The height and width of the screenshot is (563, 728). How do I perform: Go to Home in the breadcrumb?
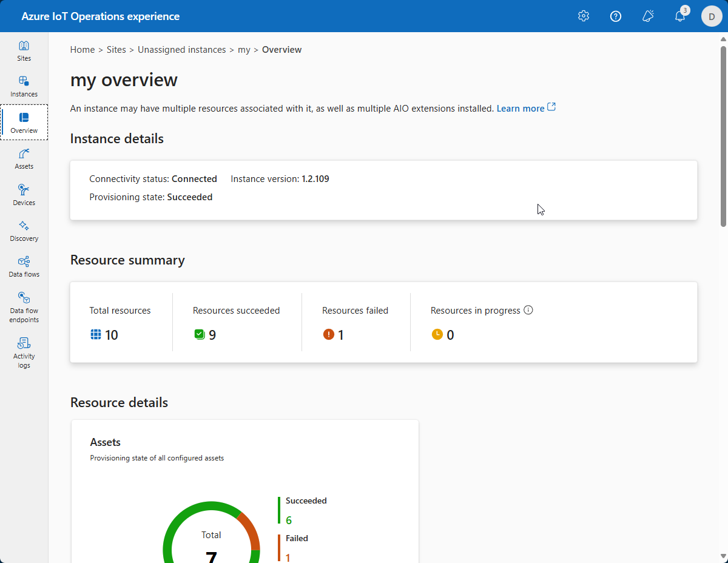click(x=83, y=50)
